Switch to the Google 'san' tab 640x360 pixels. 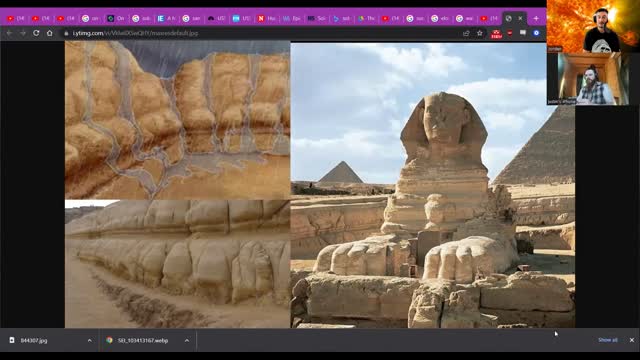click(191, 18)
